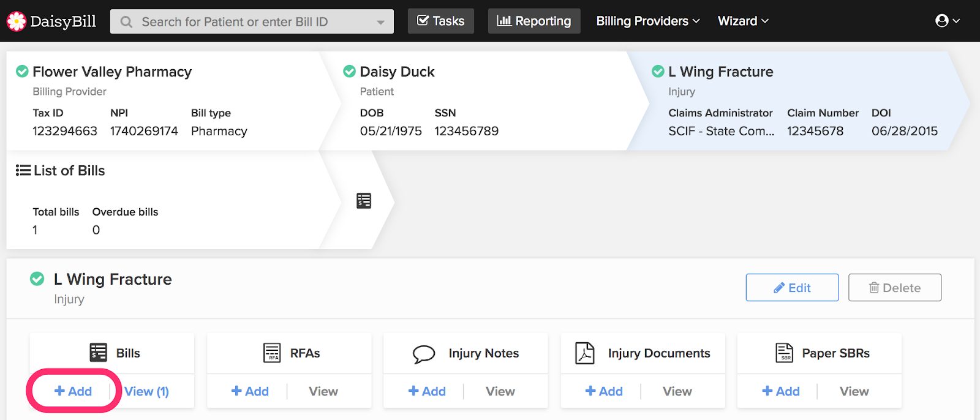Click the Paper SBRs document icon
Viewport: 980px width, 420px height.
click(x=785, y=353)
